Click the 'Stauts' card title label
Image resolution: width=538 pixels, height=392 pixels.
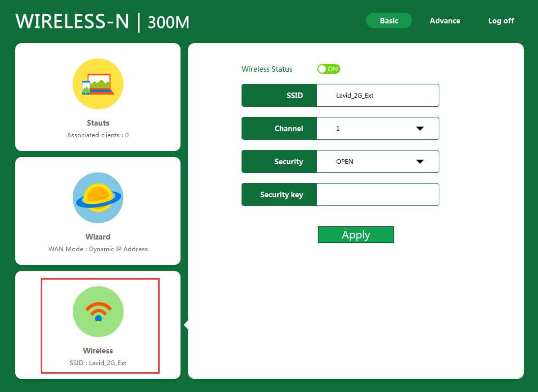[x=98, y=123]
